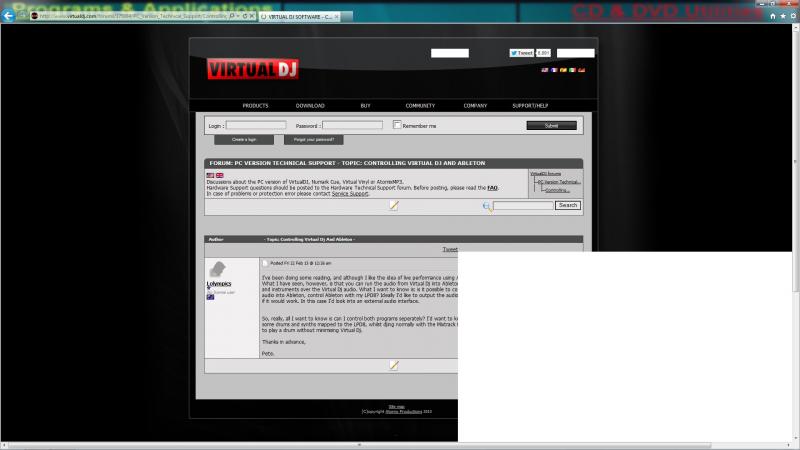Select the French flag language icon

point(554,70)
